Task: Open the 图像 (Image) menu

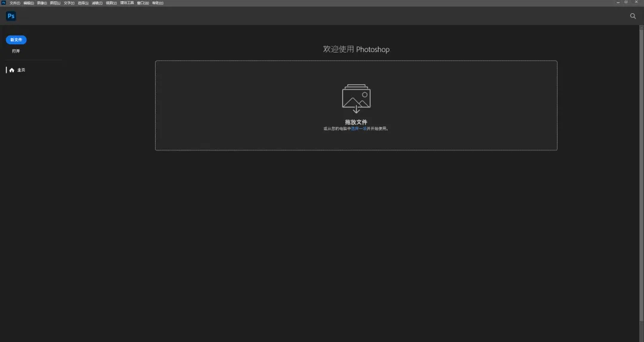Action: [x=42, y=3]
